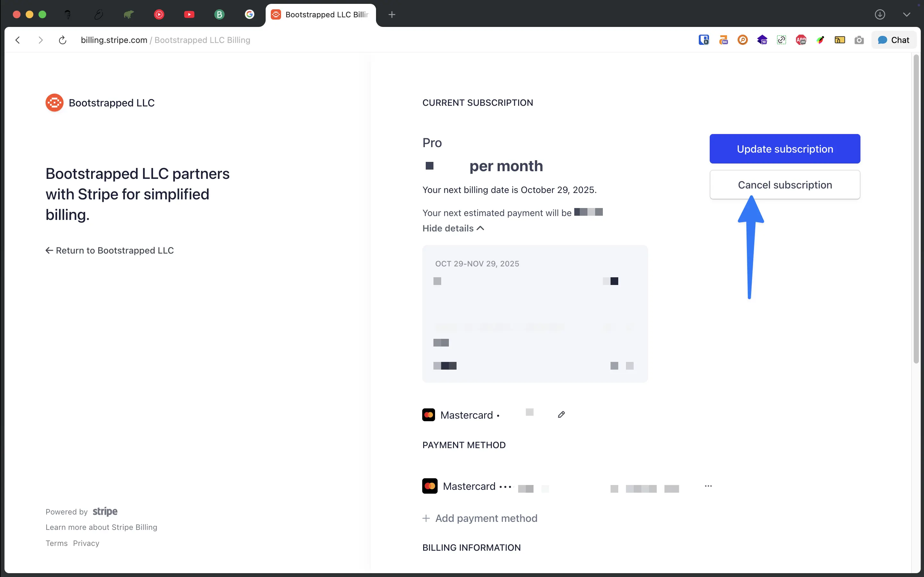Screen dimensions: 924x577
Task: Click the pencil edit icon beside Mastercard
Action: [x=561, y=414]
